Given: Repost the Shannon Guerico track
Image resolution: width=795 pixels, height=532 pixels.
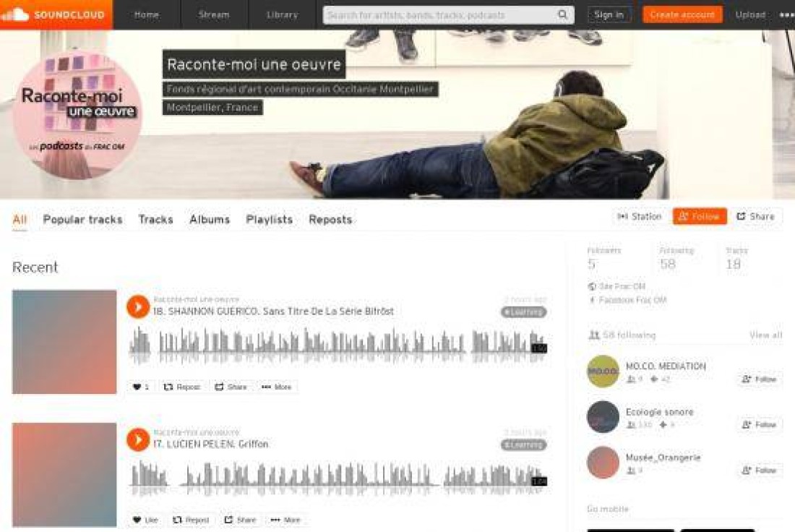Looking at the screenshot, I should (x=181, y=387).
